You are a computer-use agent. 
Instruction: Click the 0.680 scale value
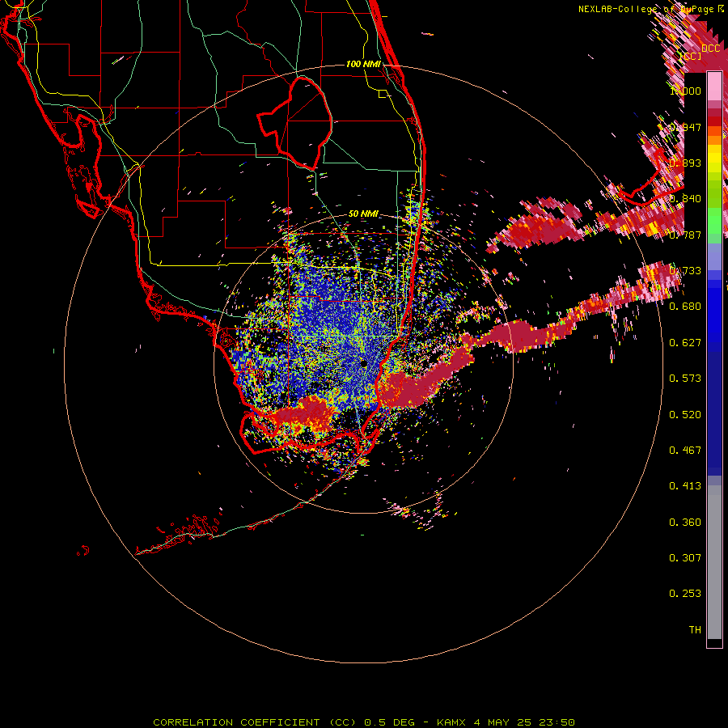[x=685, y=307]
